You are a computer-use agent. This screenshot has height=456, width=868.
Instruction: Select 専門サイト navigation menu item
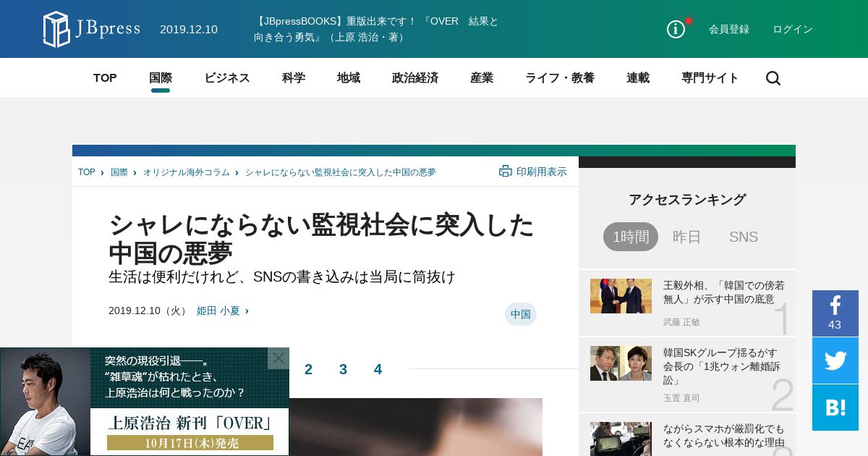point(710,78)
